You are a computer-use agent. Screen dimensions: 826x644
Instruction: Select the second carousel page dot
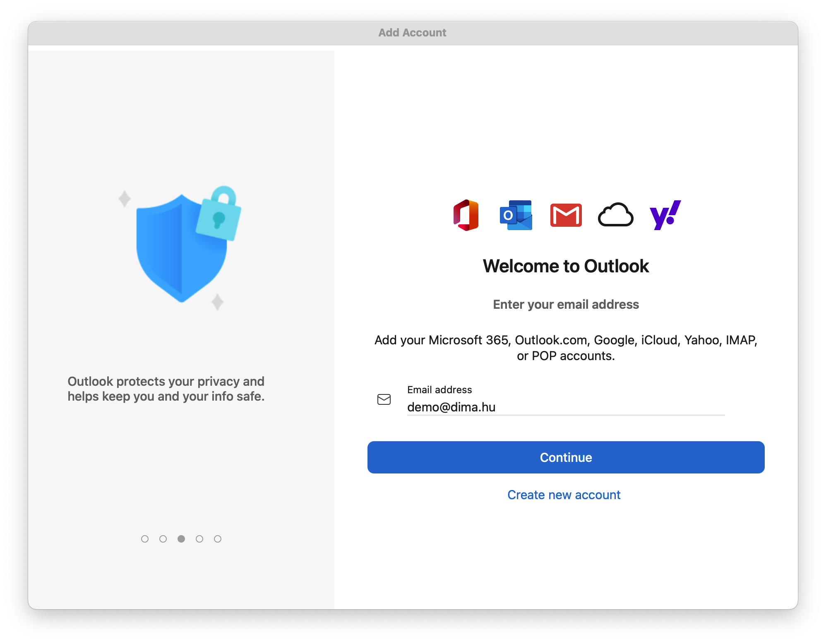[163, 539]
